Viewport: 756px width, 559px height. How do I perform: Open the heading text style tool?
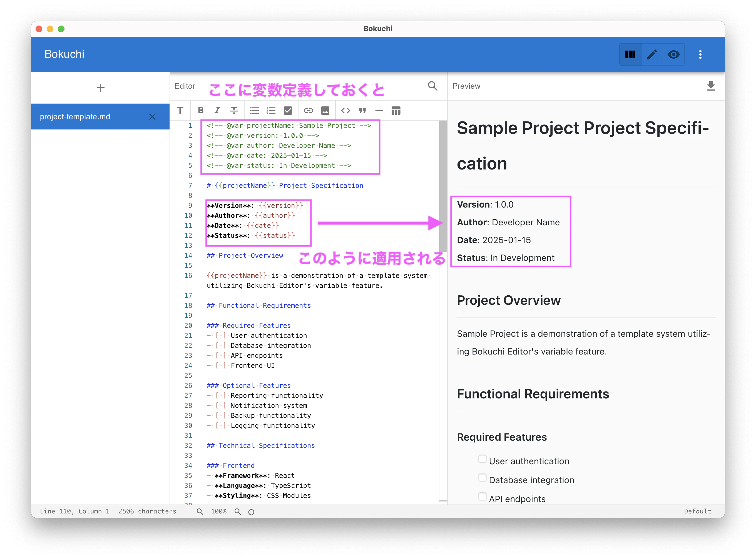point(180,111)
